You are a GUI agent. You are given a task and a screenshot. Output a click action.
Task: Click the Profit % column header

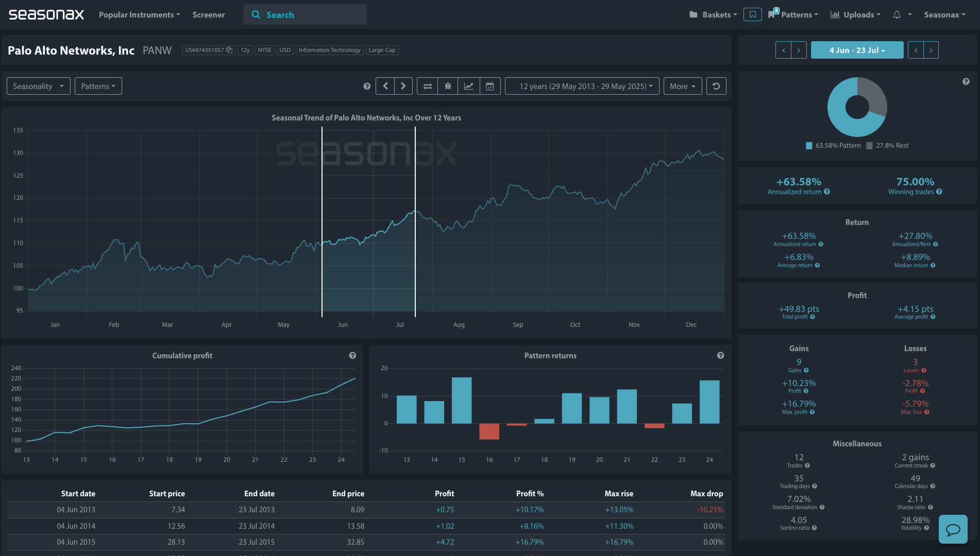point(530,493)
